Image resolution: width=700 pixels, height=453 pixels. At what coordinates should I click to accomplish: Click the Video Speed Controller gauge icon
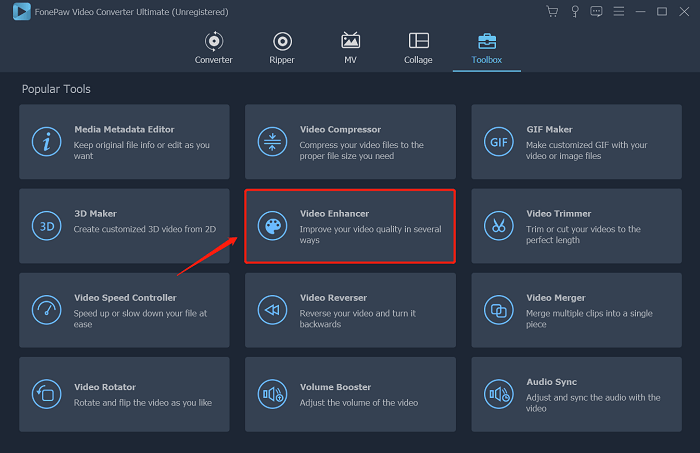[46, 310]
